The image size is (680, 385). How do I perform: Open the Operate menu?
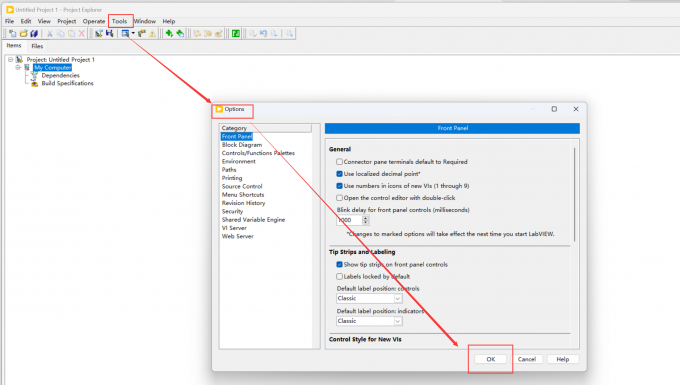click(94, 21)
